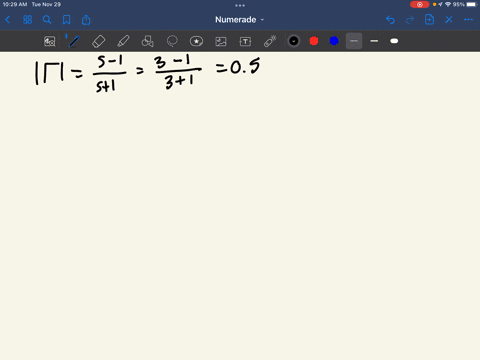Choose the blue pen color
480x360 pixels.
(x=334, y=41)
